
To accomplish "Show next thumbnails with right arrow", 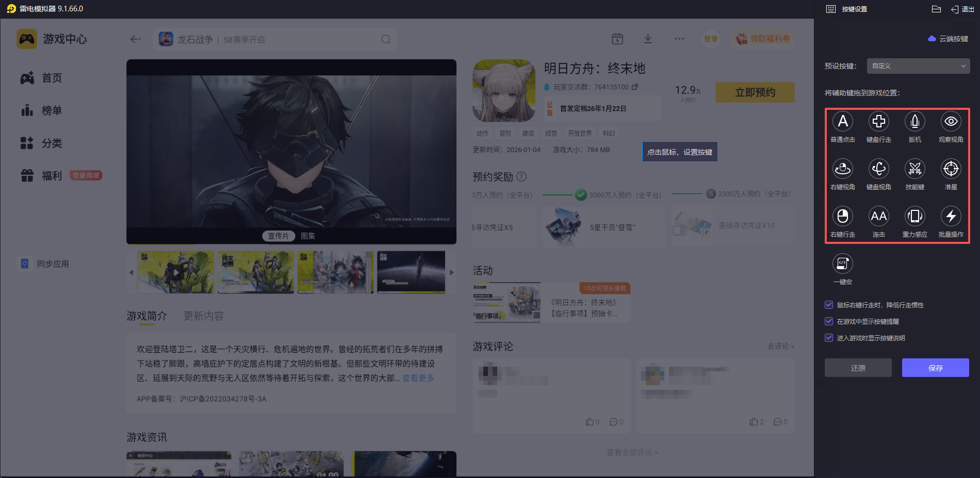I will (451, 272).
